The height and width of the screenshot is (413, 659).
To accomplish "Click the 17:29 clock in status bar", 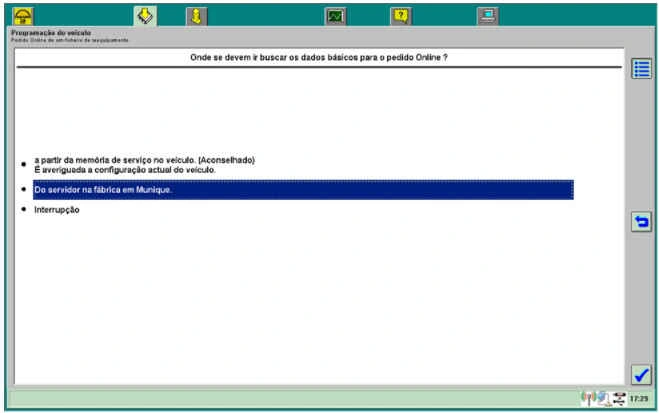I will tap(638, 397).
